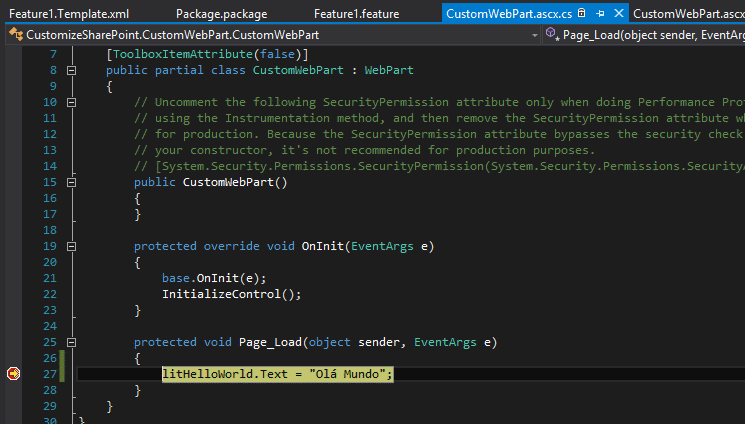Viewport: 745px width, 424px height.
Task: Switch to the rightmost CustomWebPart.ascx tab
Action: [x=688, y=14]
